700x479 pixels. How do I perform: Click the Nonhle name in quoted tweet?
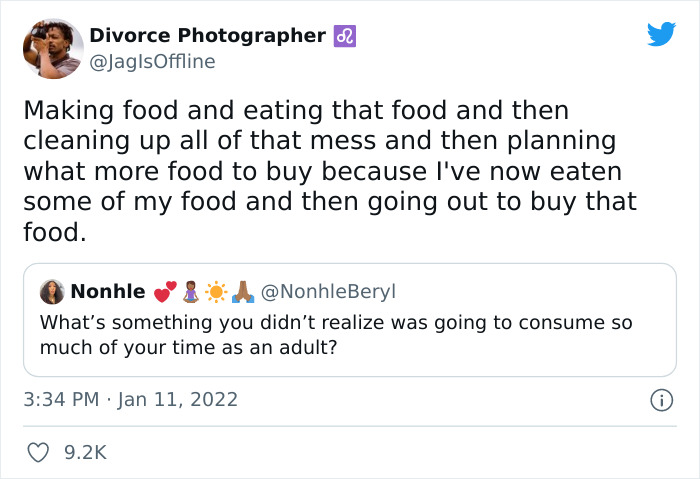(107, 292)
